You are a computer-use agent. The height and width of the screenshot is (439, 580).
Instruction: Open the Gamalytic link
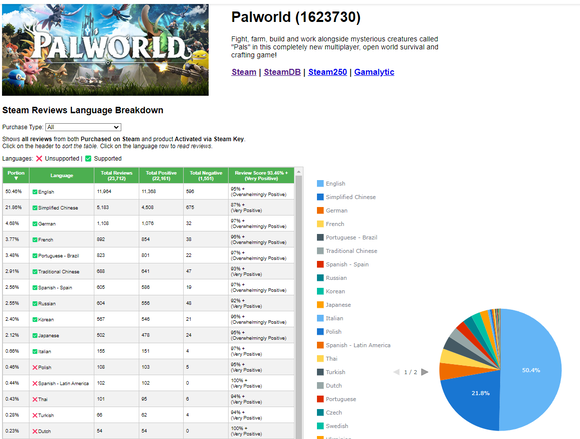point(374,72)
